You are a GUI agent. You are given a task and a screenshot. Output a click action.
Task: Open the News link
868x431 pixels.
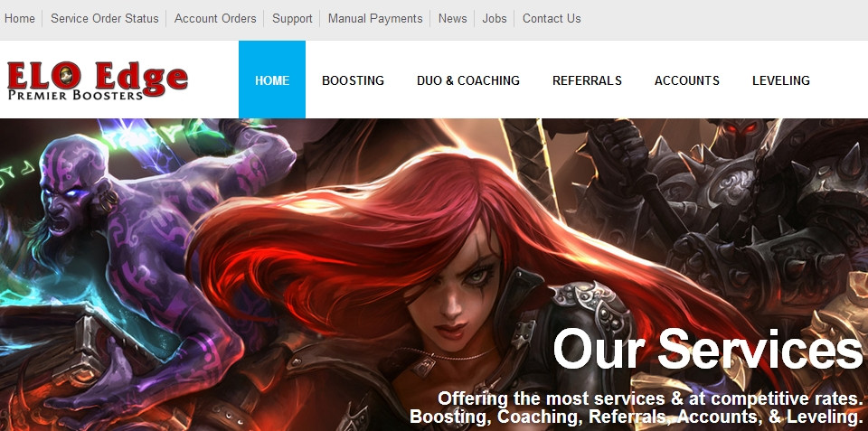[453, 18]
